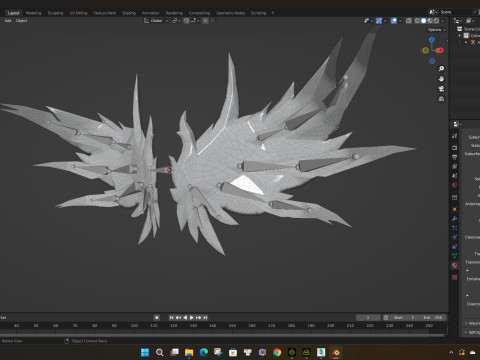This screenshot has height=360, width=480.
Task: Open the Texture properties tab
Action: [x=455, y=277]
